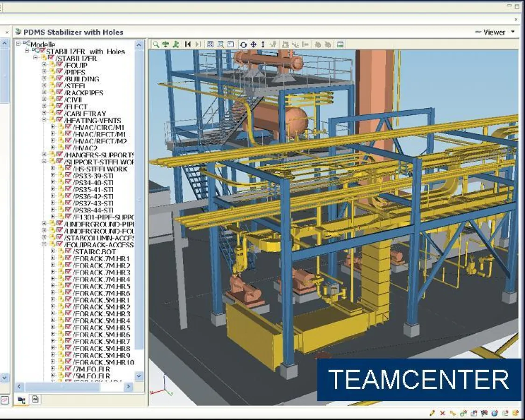Collapse the /HEATING-VENTS tree branch
The width and height of the screenshot is (525, 420).
[x=43, y=120]
